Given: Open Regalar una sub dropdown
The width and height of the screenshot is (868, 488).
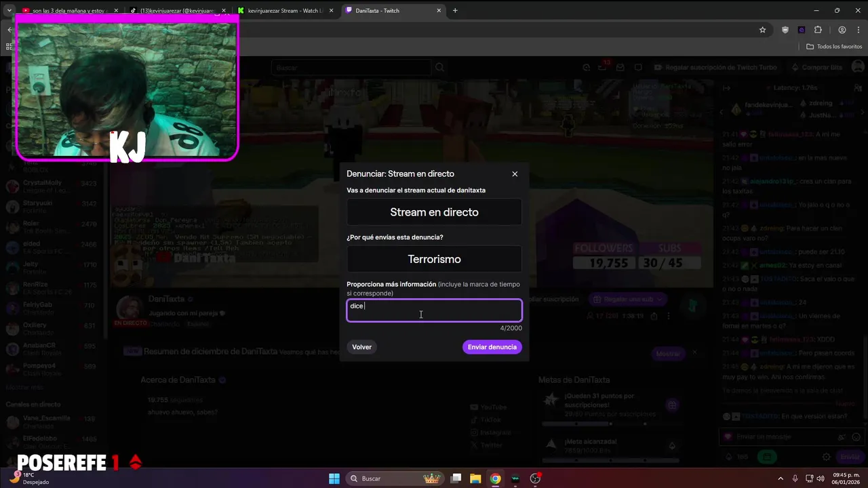Looking at the screenshot, I should click(627, 299).
